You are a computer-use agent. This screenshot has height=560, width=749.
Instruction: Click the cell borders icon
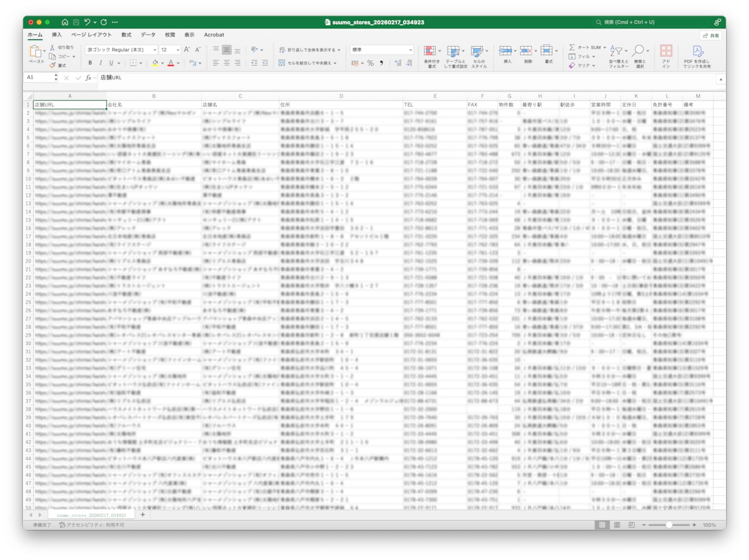[x=133, y=63]
